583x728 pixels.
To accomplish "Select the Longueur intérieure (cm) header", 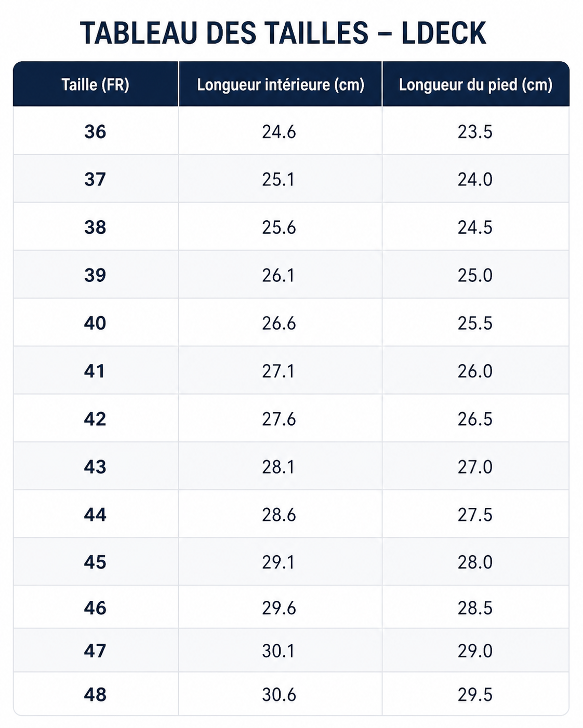I will pyautogui.click(x=281, y=85).
